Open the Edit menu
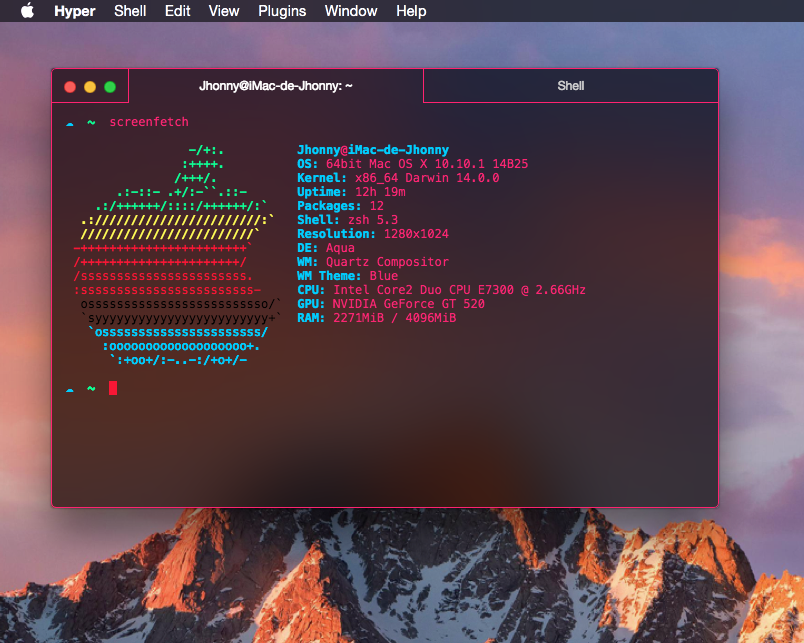The height and width of the screenshot is (643, 804). (x=177, y=11)
